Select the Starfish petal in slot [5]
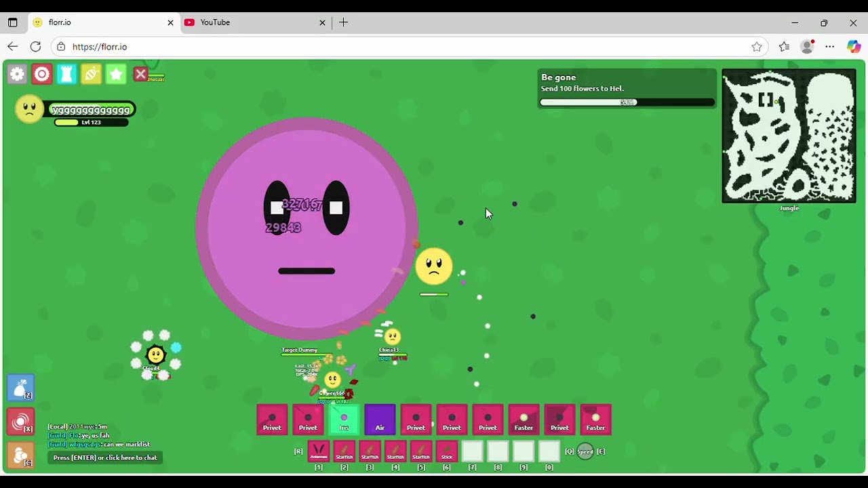 click(421, 451)
